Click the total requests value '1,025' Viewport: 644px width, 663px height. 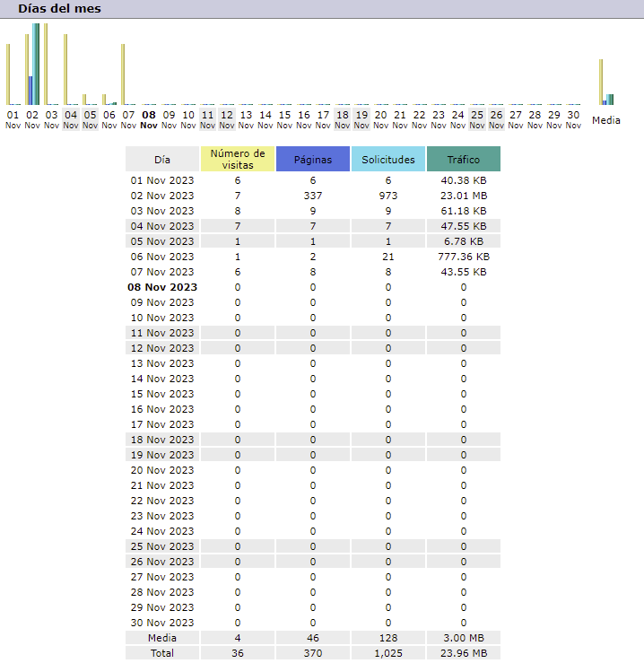tap(388, 653)
